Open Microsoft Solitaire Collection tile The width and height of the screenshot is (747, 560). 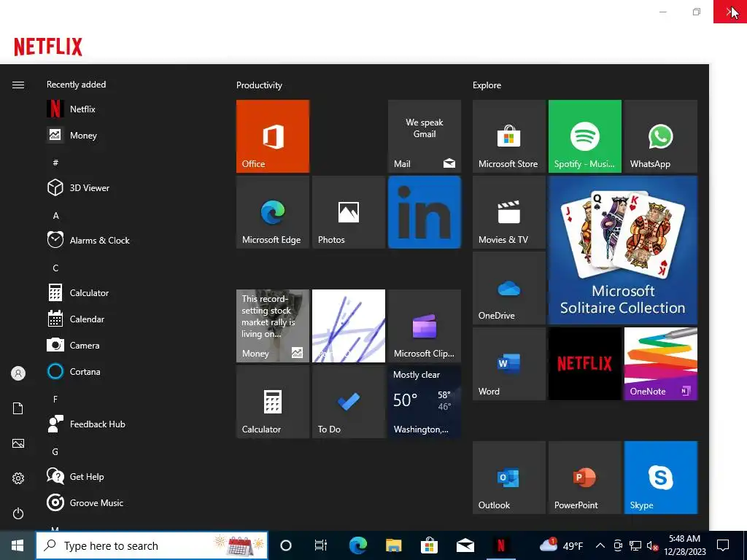[x=623, y=250]
